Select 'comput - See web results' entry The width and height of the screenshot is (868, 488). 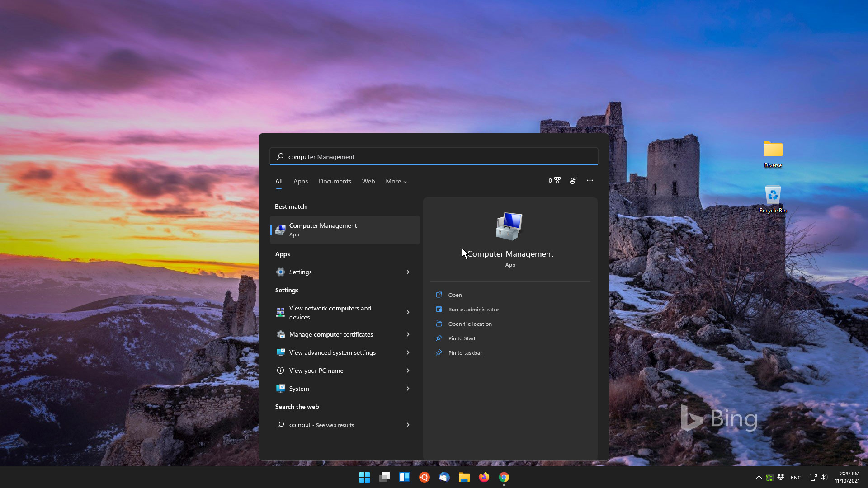pos(345,425)
